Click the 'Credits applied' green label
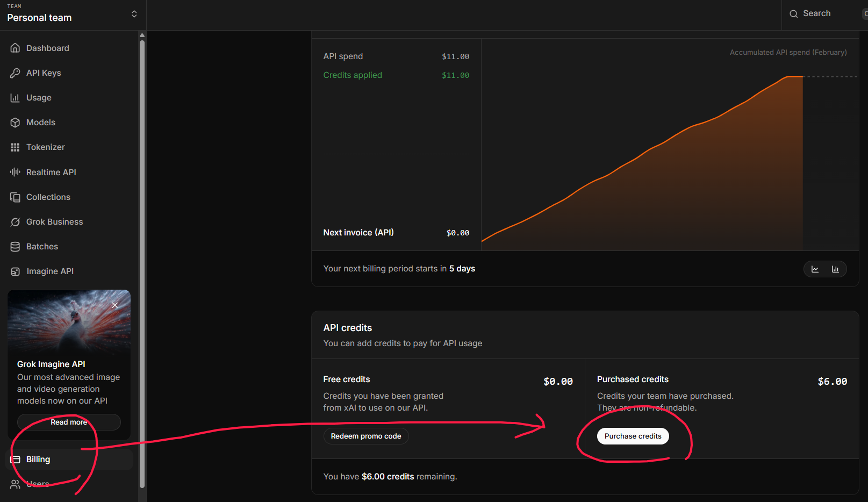 pyautogui.click(x=353, y=75)
